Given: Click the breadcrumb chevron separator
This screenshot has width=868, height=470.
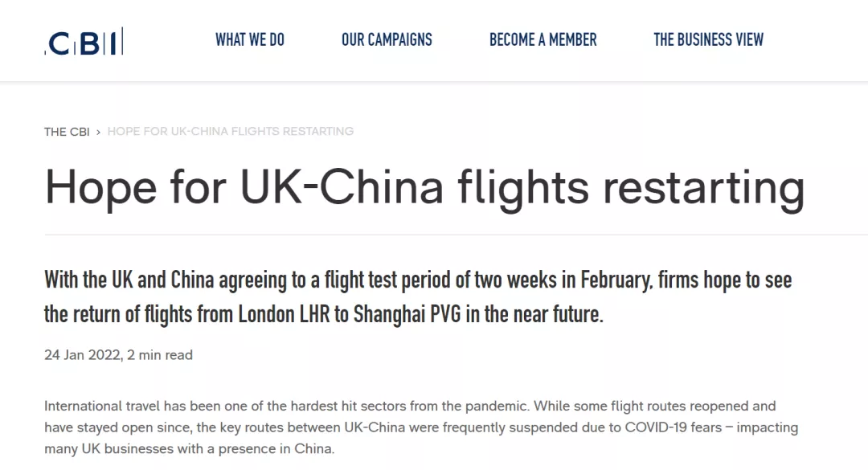Looking at the screenshot, I should click(99, 133).
